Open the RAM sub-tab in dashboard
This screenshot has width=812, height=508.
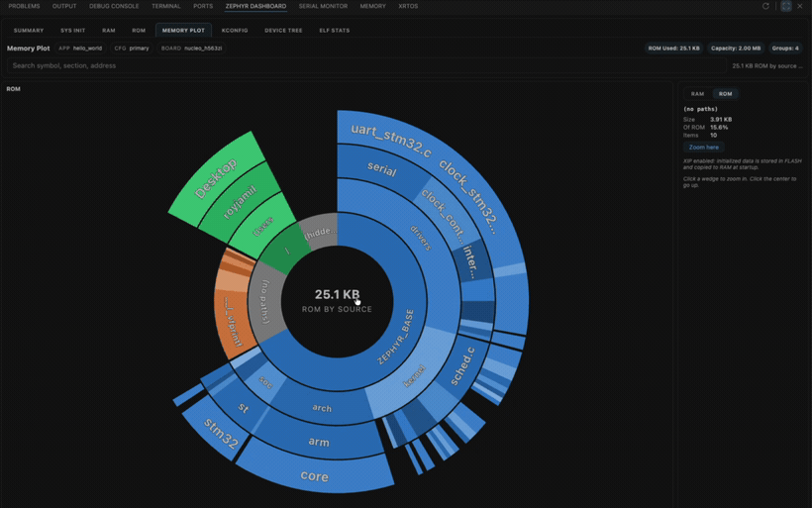click(x=109, y=31)
